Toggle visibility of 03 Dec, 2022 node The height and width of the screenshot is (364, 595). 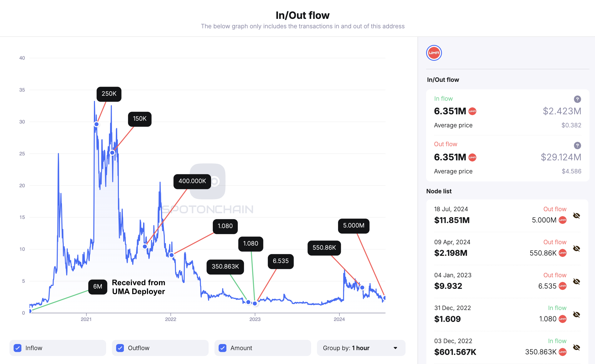576,347
